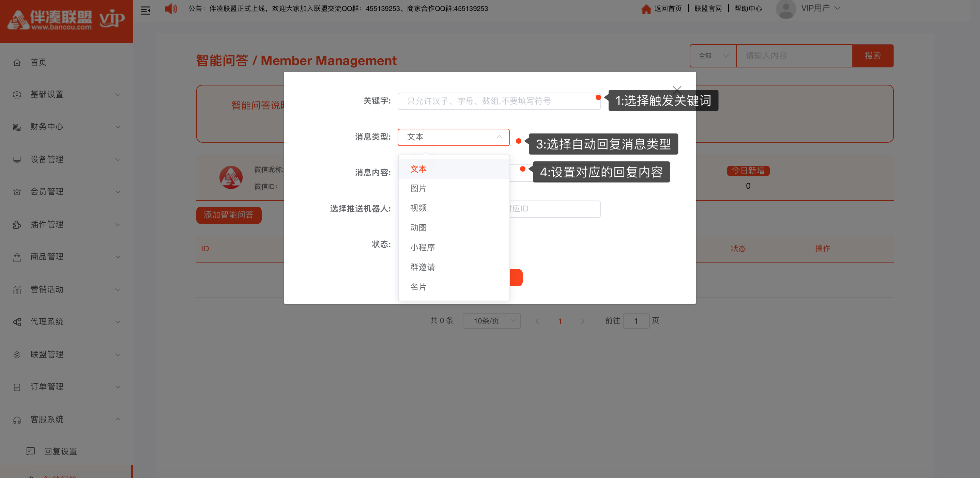Viewport: 980px width, 478px height.
Task: Focus the 前往 page number input
Action: pyautogui.click(x=636, y=321)
